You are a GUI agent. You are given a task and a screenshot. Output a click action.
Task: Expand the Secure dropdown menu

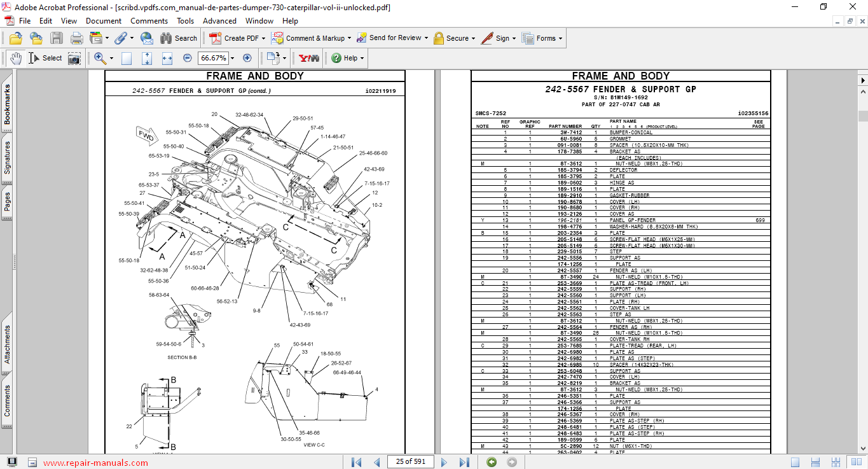(474, 38)
